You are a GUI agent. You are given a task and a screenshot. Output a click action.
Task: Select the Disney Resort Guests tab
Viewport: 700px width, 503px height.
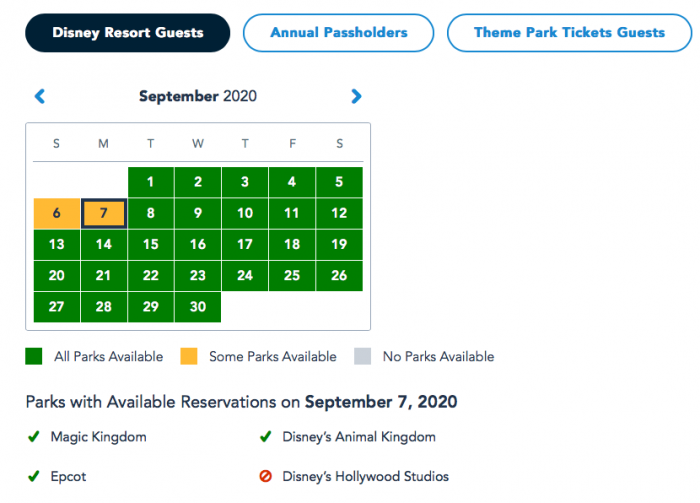pos(127,33)
